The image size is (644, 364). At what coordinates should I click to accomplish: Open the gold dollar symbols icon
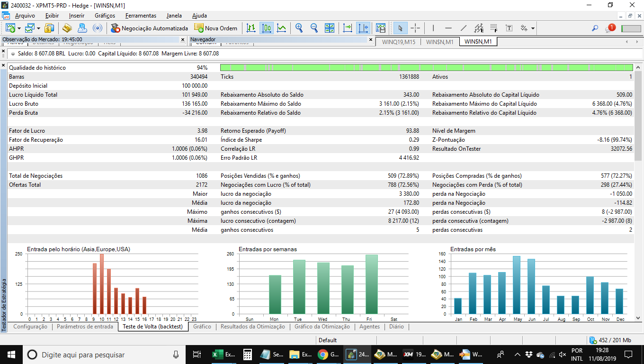pyautogui.click(x=50, y=28)
